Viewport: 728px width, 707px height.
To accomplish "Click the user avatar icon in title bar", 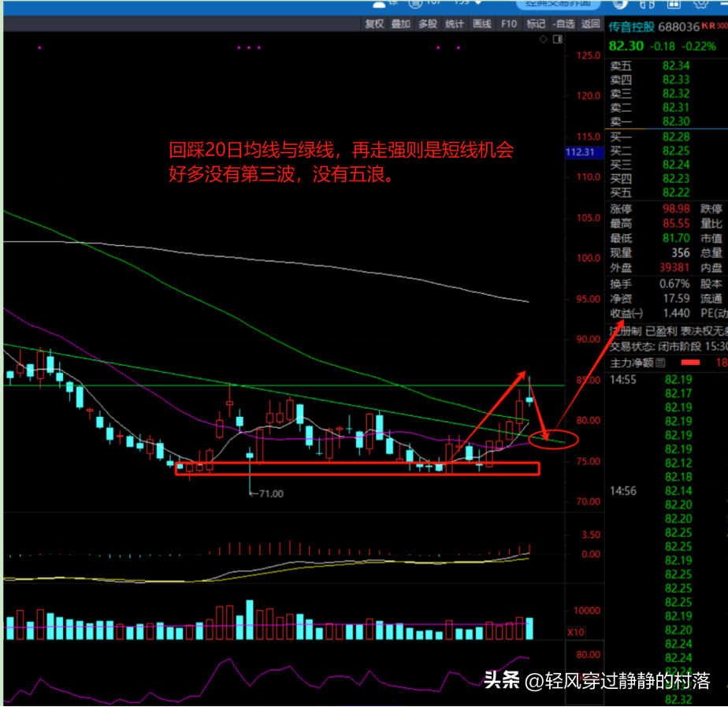I will 381,4.
